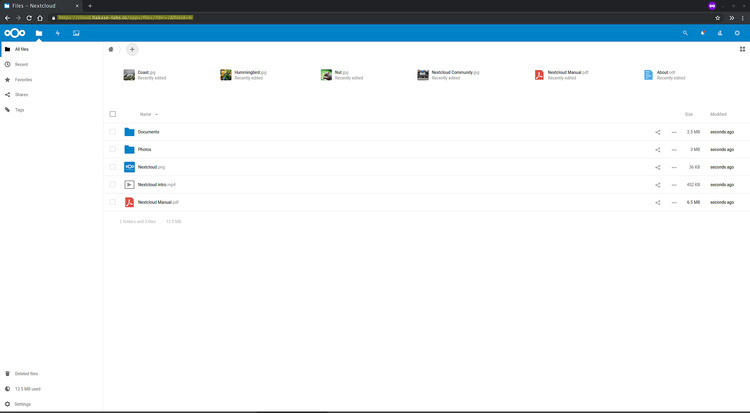Open search with the magnifier icon
Image resolution: width=750 pixels, height=413 pixels.
point(685,33)
